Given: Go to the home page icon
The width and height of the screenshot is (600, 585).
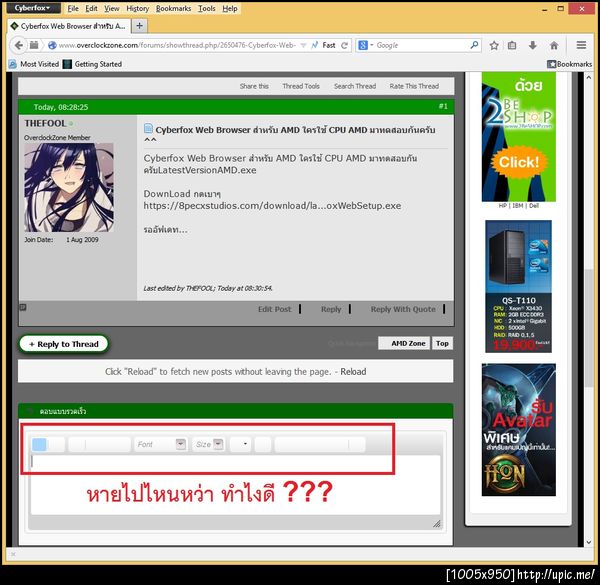Looking at the screenshot, I should 554,46.
